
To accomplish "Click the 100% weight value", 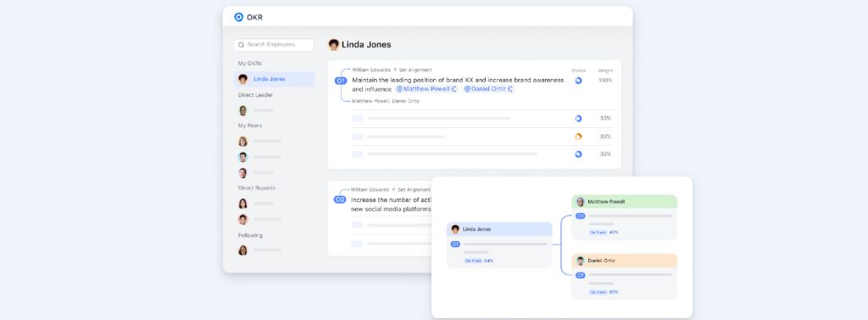I will pos(605,81).
